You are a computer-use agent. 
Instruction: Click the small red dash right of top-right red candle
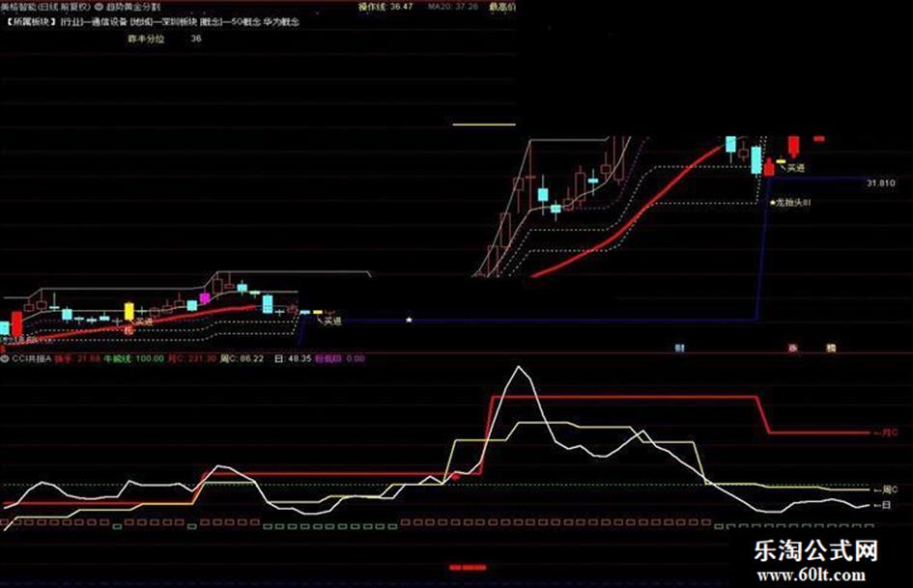[819, 139]
